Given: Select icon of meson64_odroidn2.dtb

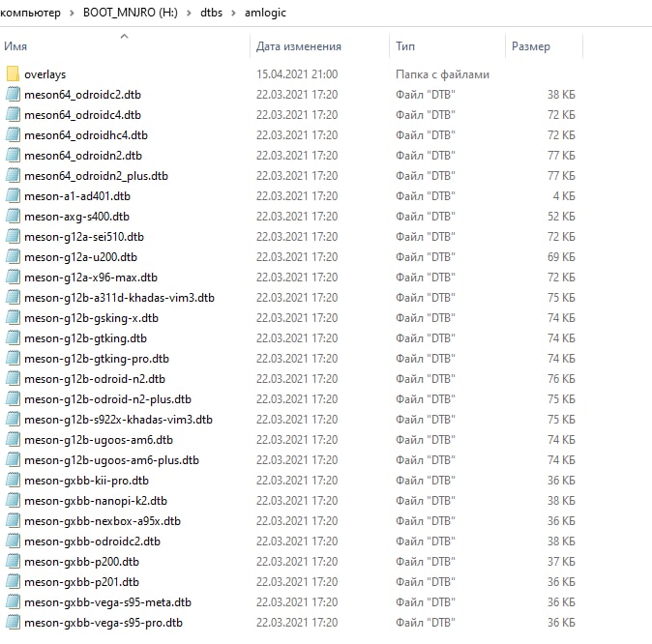Looking at the screenshot, I should 13,156.
